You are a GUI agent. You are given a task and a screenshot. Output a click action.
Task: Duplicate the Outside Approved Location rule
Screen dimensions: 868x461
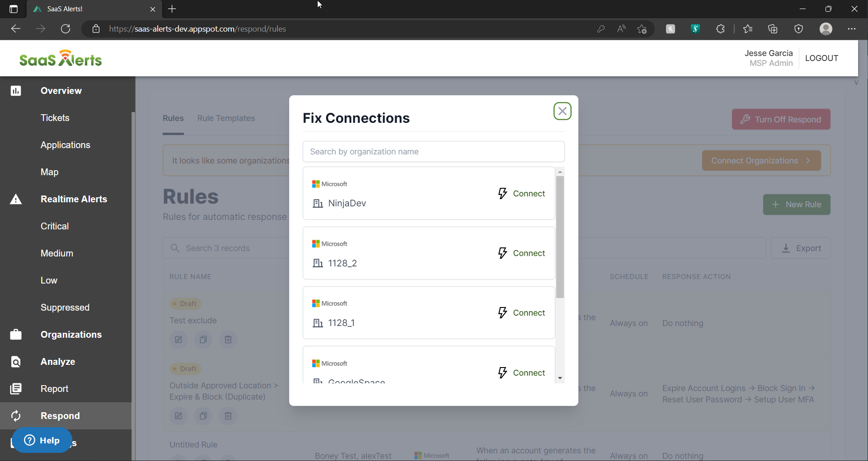[203, 416]
